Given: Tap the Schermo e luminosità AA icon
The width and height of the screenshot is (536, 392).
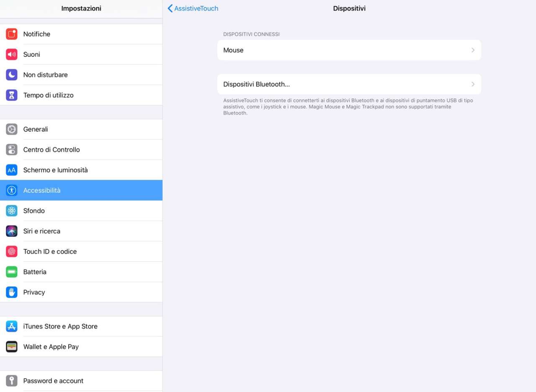Looking at the screenshot, I should pyautogui.click(x=12, y=170).
